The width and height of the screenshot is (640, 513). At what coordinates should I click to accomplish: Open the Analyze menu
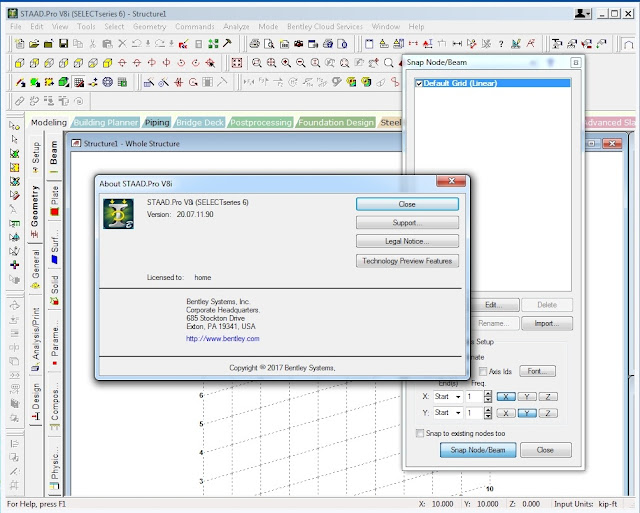[236, 27]
